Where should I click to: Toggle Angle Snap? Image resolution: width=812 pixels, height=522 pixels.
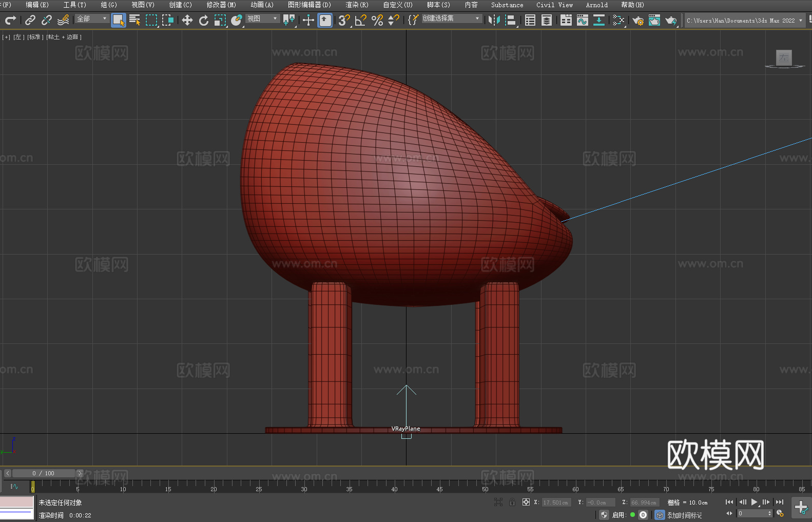361,20
